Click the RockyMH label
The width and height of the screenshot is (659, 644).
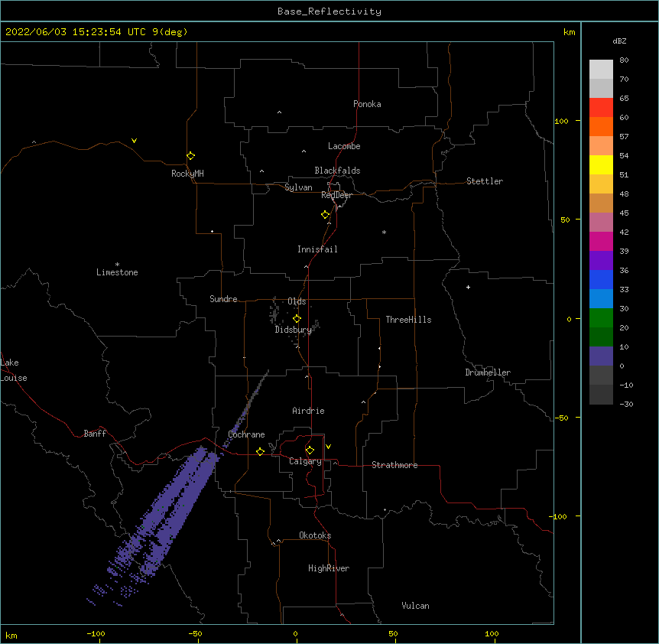[x=187, y=174]
